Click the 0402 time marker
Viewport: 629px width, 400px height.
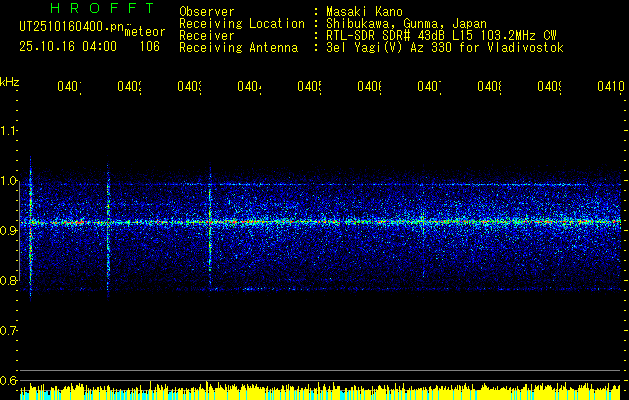tap(130, 86)
